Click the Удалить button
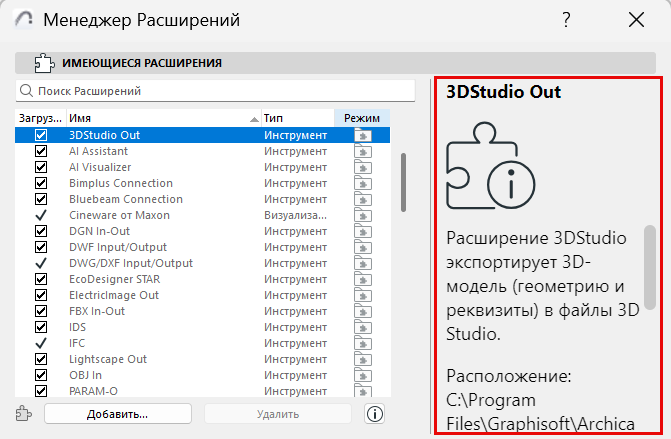 click(278, 414)
